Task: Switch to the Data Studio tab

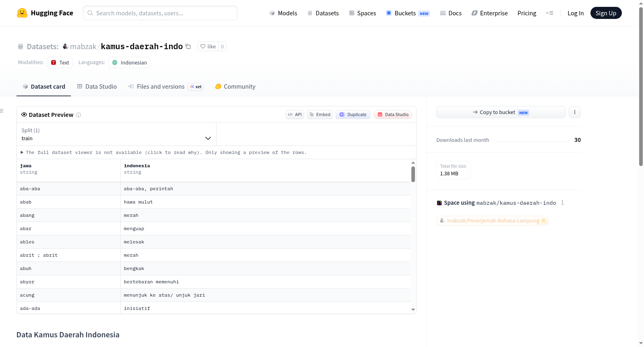Action: point(97,86)
